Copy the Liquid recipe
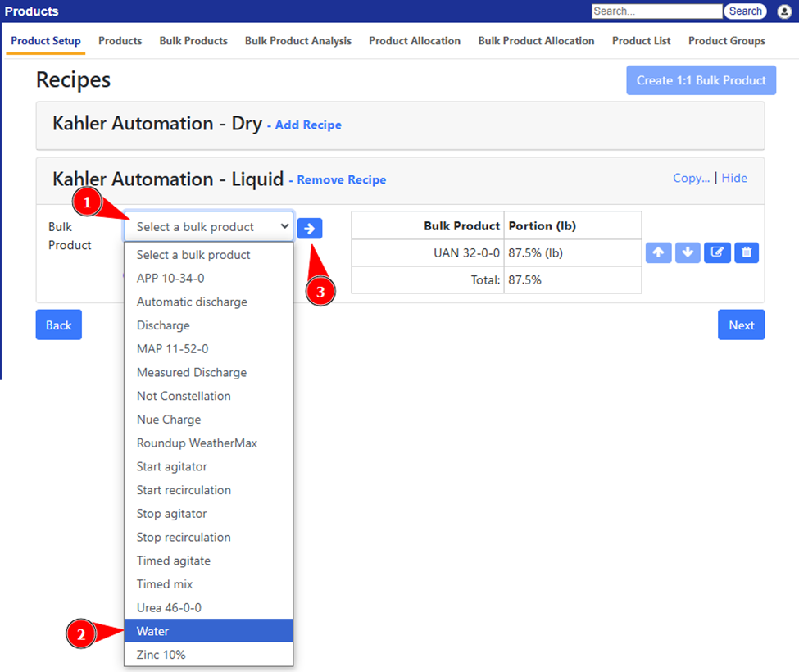 click(691, 178)
